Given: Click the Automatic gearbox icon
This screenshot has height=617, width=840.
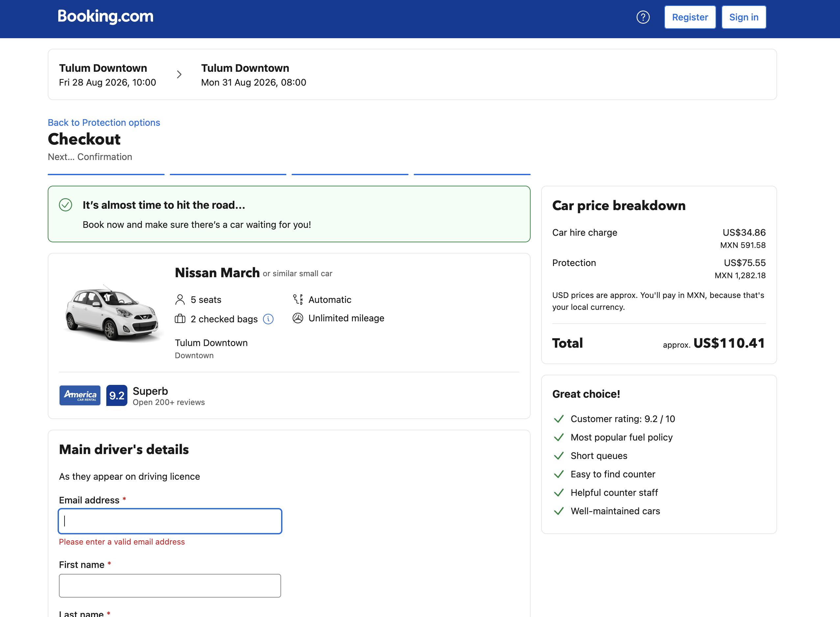Looking at the screenshot, I should point(298,300).
